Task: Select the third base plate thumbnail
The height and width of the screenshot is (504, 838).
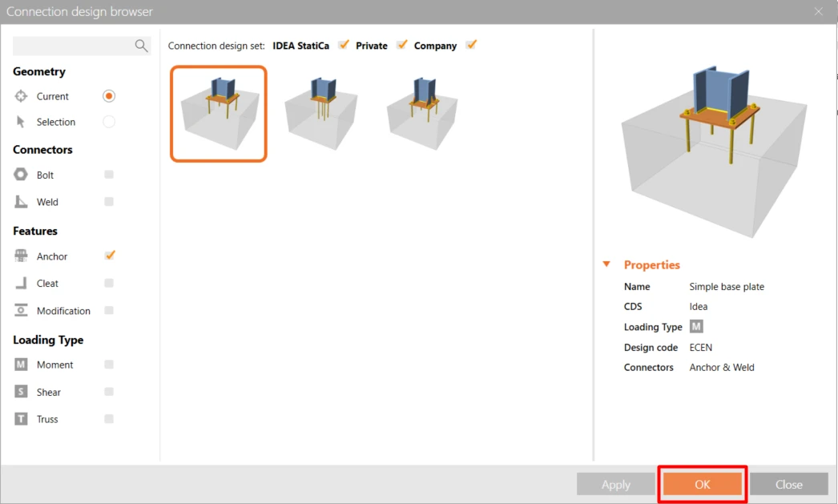Action: [x=422, y=114]
